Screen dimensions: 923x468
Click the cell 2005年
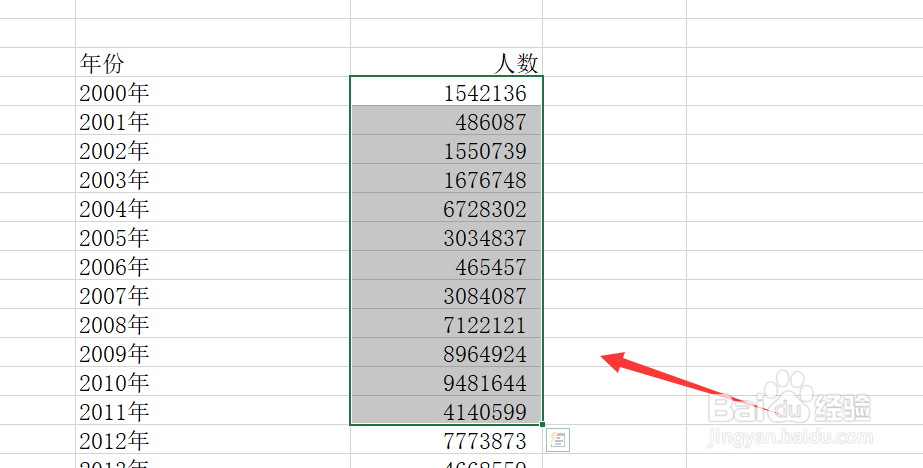pyautogui.click(x=213, y=236)
